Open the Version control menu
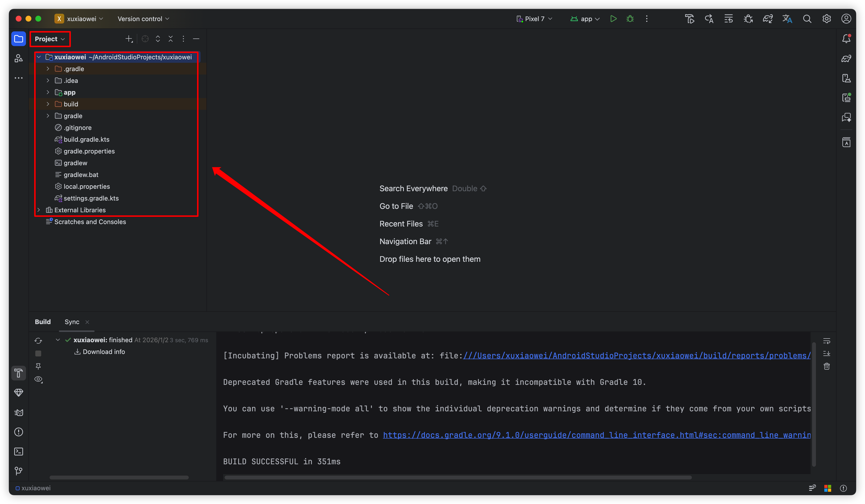The height and width of the screenshot is (504, 865). 143,19
